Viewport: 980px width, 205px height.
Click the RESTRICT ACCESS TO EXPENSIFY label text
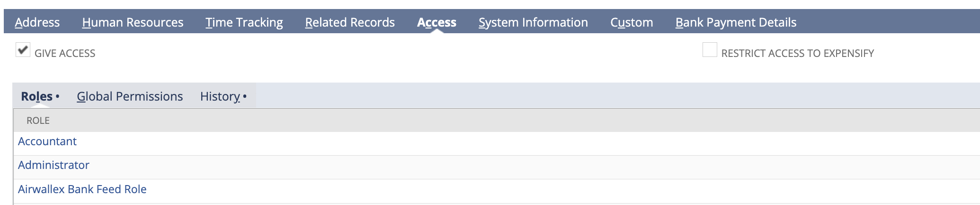[x=797, y=53]
